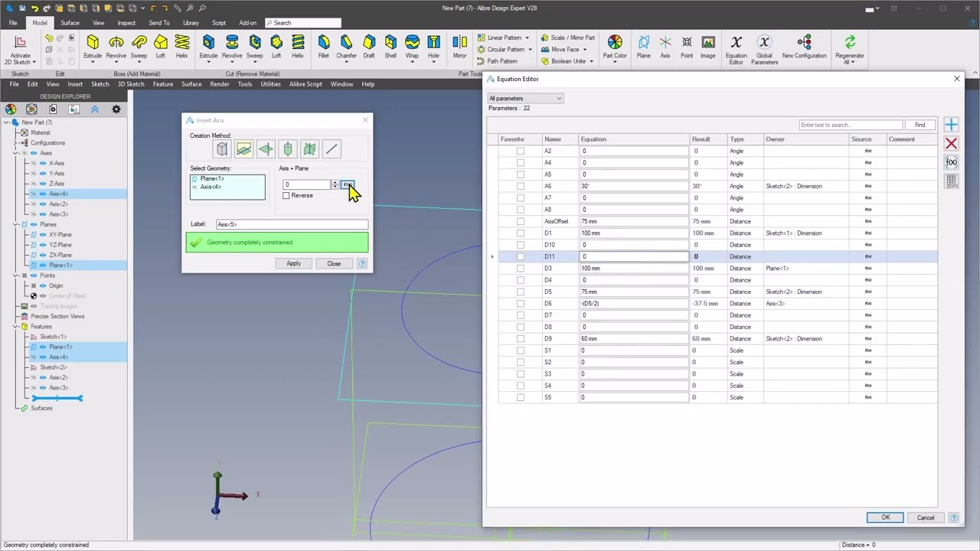980x551 pixels.
Task: Collapse the Axes tree node
Action: pos(15,153)
